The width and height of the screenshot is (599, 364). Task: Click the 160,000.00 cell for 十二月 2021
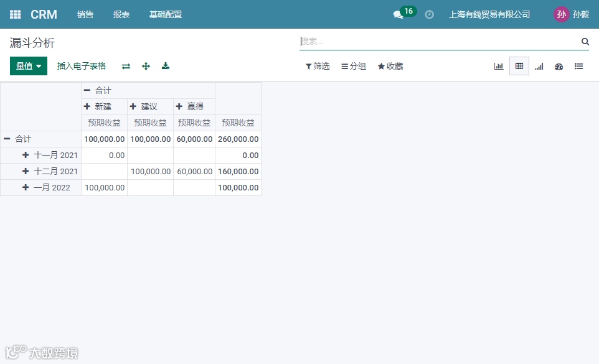[238, 171]
